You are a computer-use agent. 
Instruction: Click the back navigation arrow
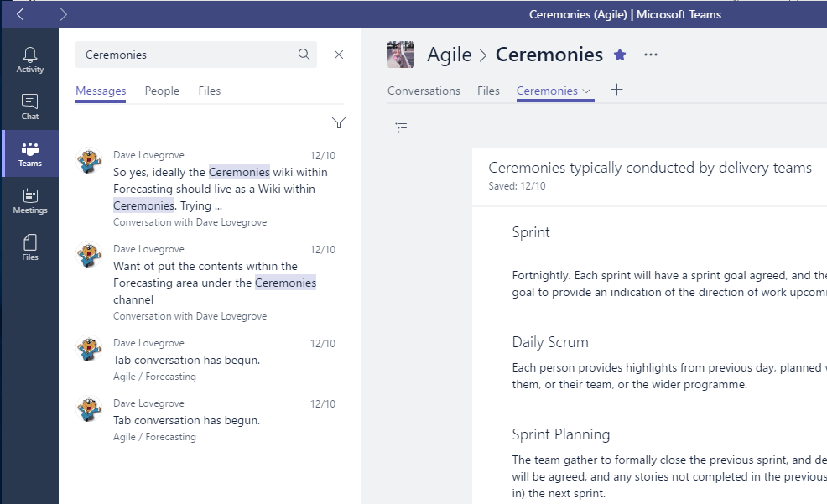(20, 14)
